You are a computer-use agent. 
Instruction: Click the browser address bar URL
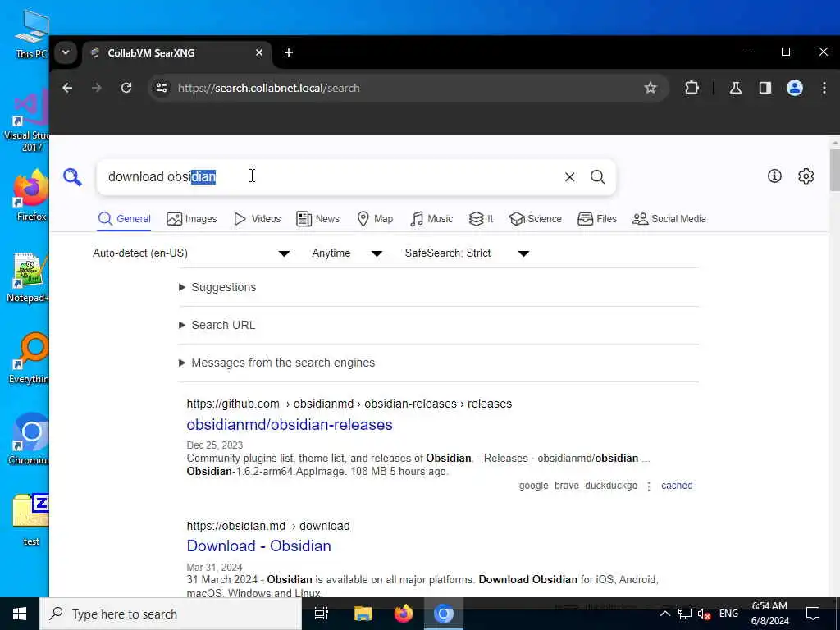(269, 88)
